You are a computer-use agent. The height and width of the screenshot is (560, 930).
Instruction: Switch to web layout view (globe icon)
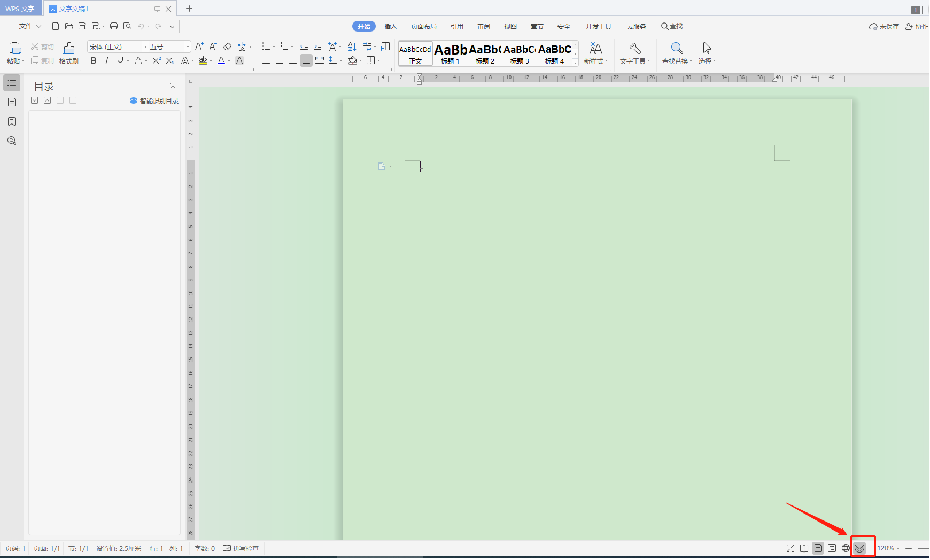pos(846,548)
